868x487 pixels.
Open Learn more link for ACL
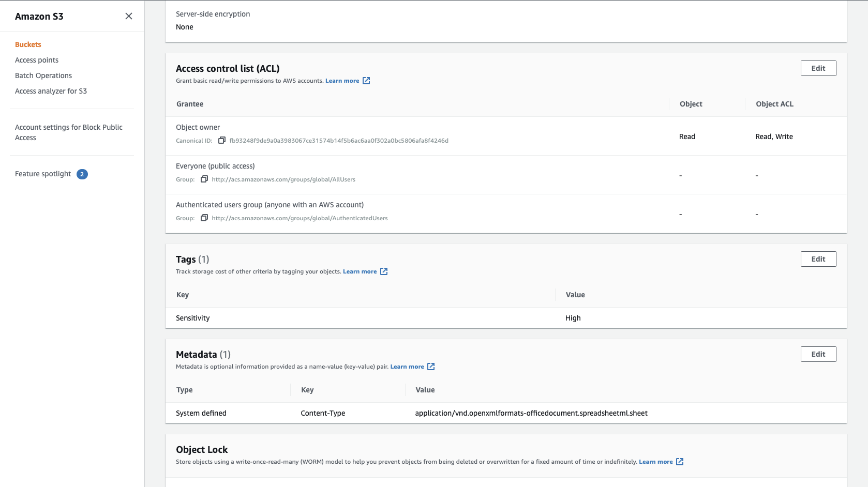coord(342,81)
